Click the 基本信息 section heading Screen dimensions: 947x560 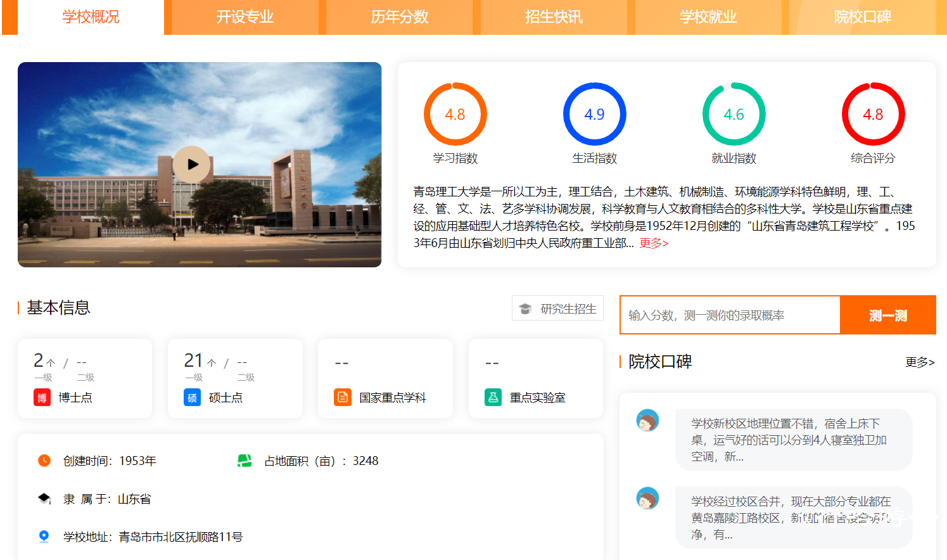(x=58, y=308)
